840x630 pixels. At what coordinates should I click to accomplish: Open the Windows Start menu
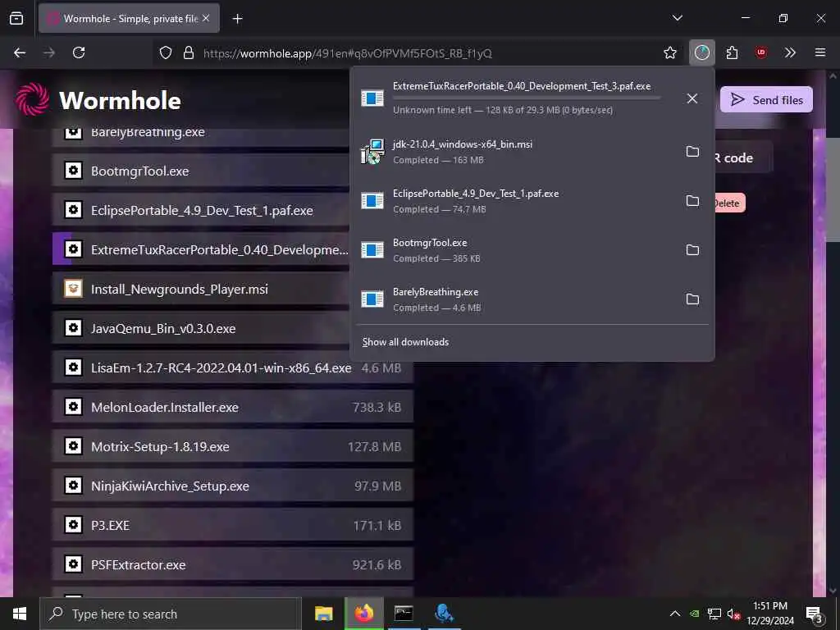pos(20,614)
